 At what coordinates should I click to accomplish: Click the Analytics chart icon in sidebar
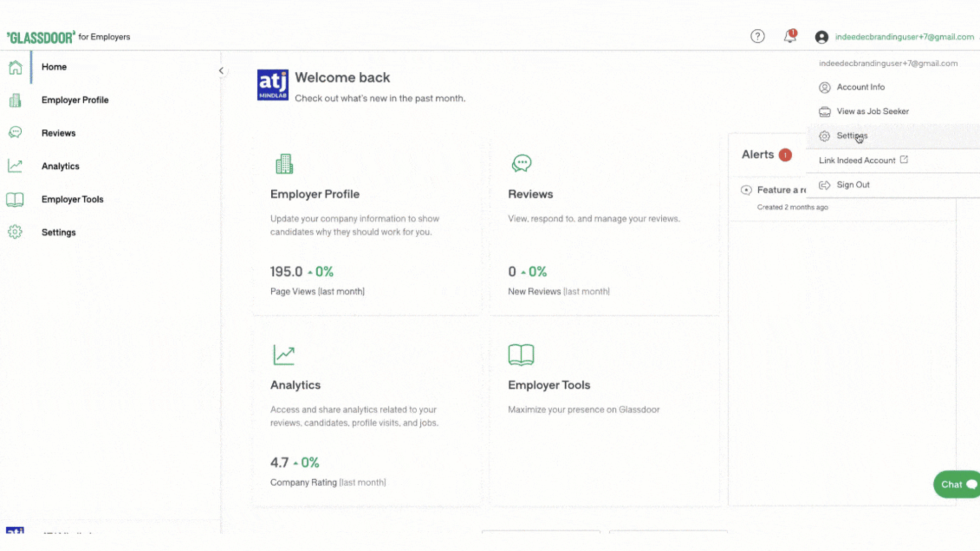(15, 166)
